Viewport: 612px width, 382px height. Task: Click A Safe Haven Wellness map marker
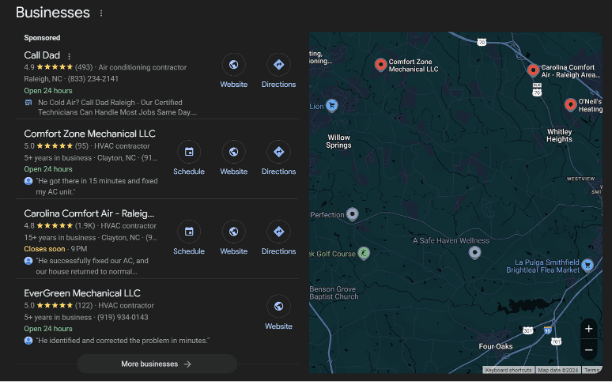coord(475,253)
